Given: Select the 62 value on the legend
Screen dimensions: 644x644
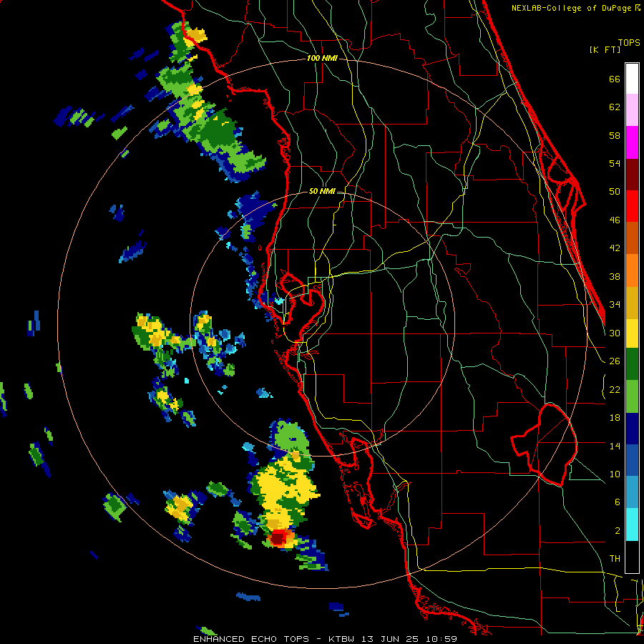Looking at the screenshot, I should click(615, 107).
